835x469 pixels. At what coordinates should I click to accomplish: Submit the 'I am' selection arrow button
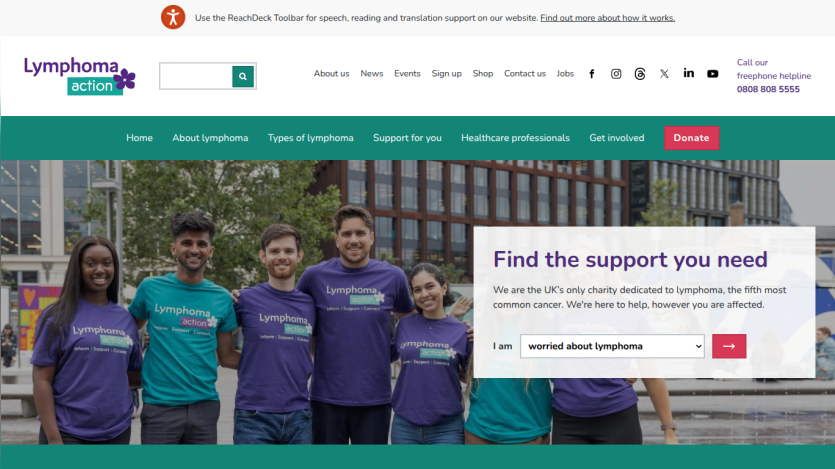tap(729, 346)
